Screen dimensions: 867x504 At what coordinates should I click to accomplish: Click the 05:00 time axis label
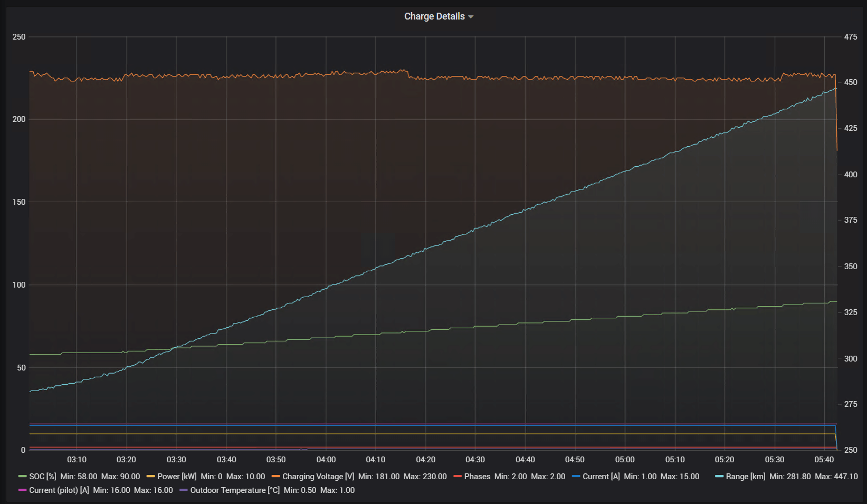tap(625, 460)
